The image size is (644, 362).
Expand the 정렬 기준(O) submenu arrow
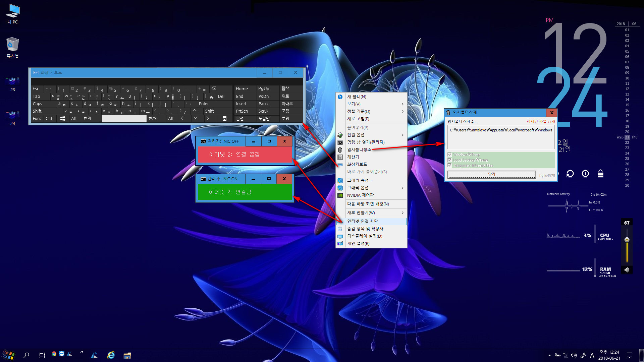402,112
